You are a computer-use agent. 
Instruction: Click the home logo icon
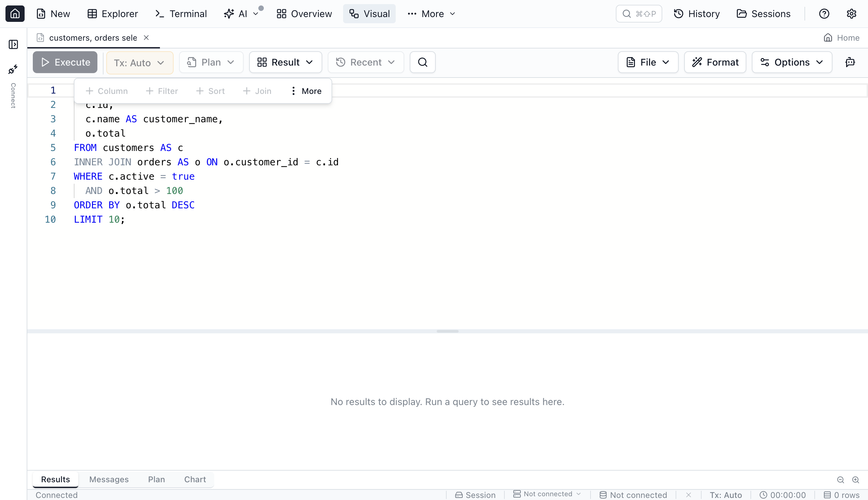click(x=15, y=14)
